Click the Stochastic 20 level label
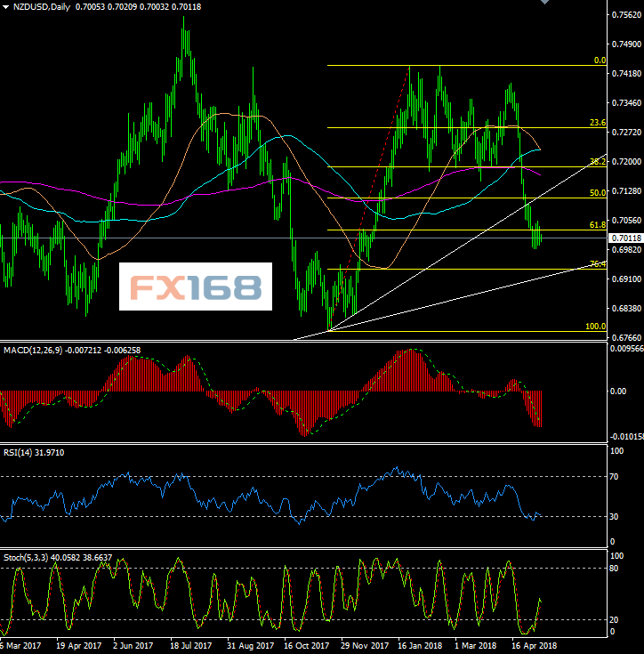Viewport: 644px width, 654px height. click(x=614, y=620)
